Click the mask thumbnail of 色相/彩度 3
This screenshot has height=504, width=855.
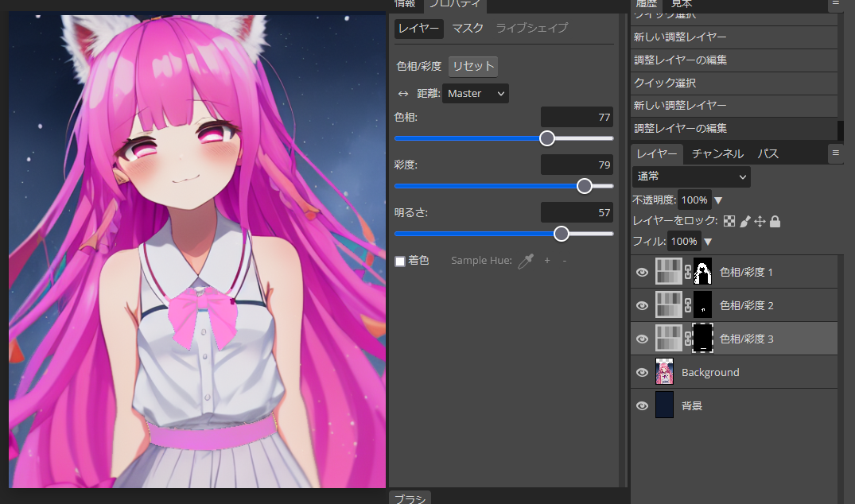[702, 338]
